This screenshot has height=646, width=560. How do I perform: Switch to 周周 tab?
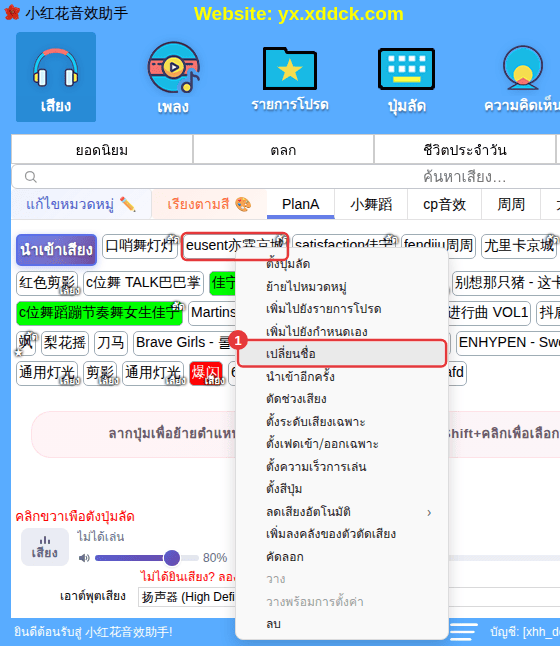click(x=511, y=204)
